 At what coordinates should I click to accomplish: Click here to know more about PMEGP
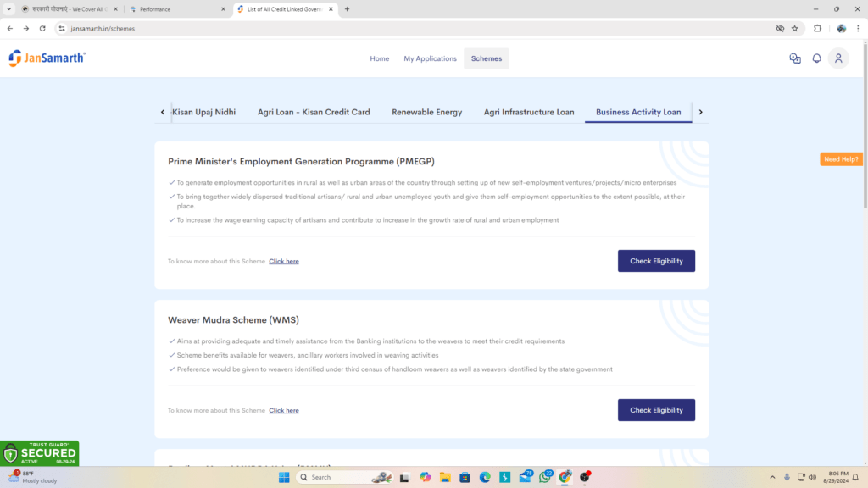284,261
